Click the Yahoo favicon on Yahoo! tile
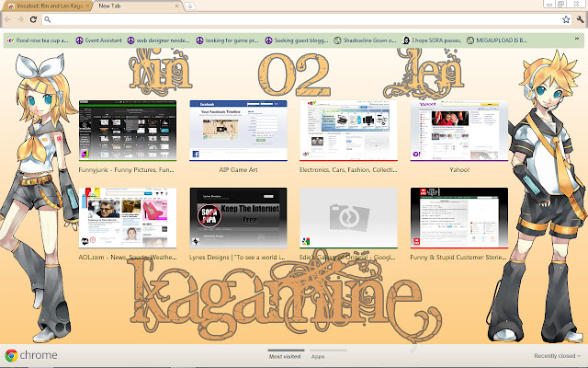Screen dimensions: 588x368 pyautogui.click(x=416, y=154)
